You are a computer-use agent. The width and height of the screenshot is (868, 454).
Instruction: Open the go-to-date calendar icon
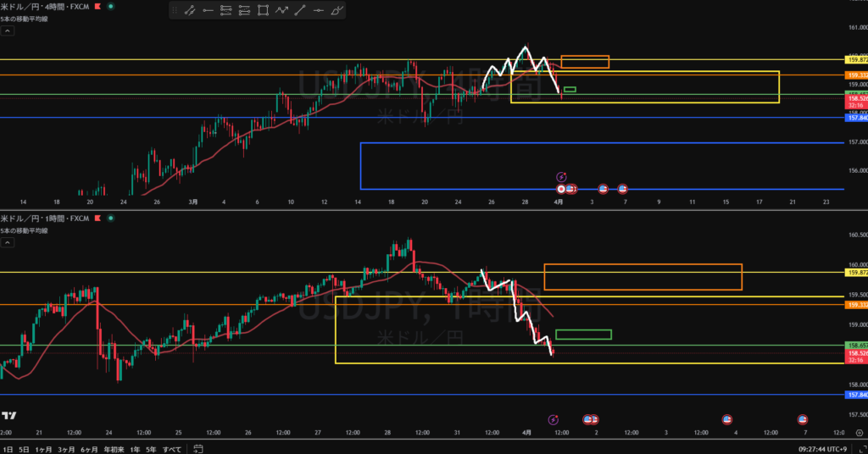(198, 448)
